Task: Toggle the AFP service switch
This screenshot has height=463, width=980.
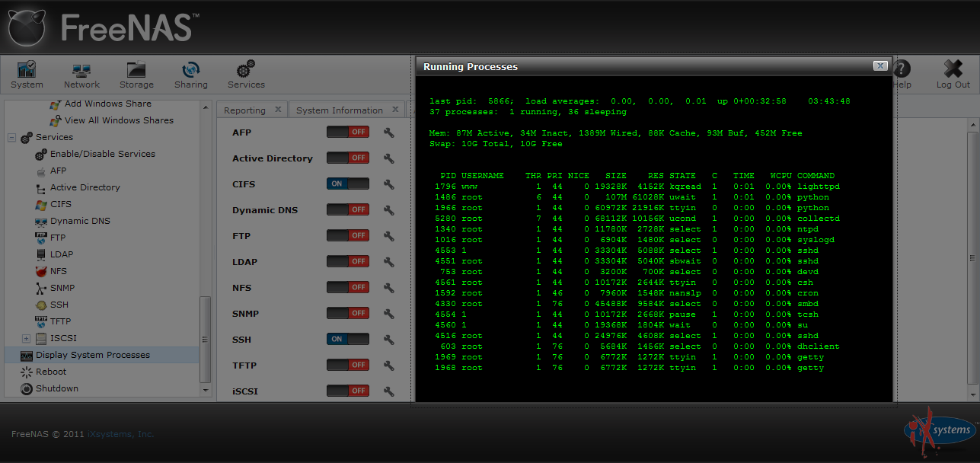Action: [348, 133]
